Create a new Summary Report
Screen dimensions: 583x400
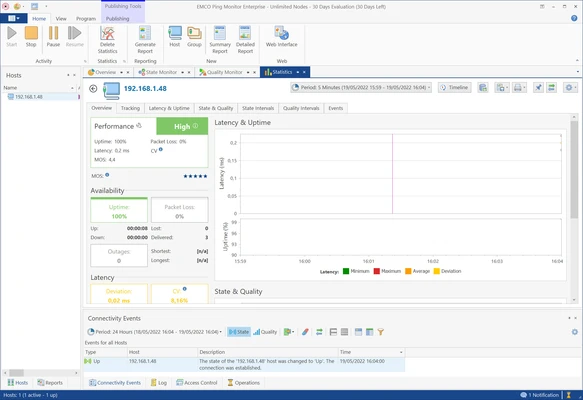tap(220, 40)
